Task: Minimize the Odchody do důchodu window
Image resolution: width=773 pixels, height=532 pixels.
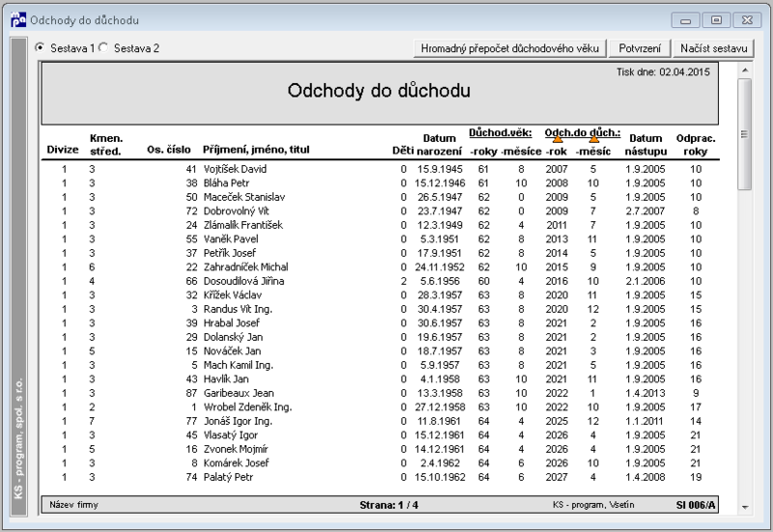Action: click(x=685, y=20)
